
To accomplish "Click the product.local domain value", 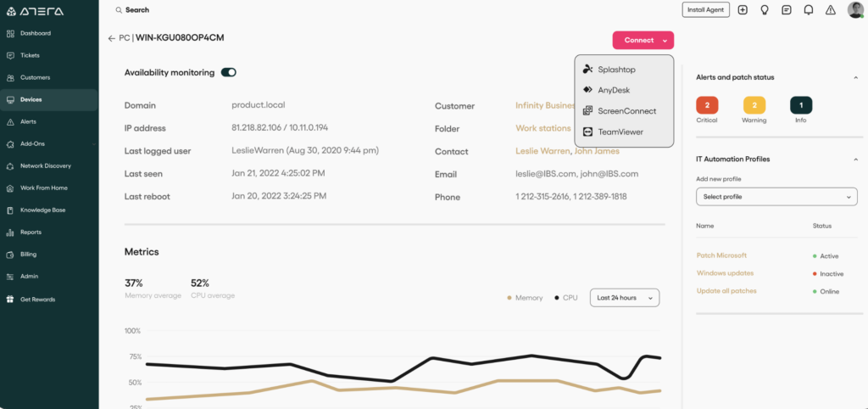I will click(x=258, y=104).
